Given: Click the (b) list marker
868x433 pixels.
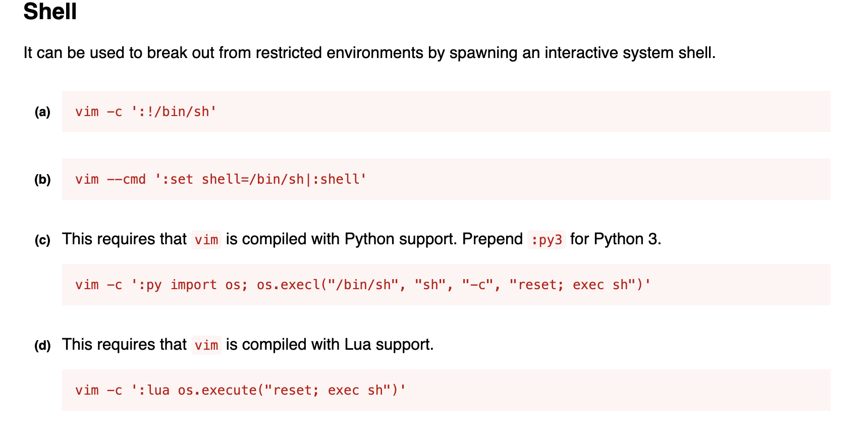Looking at the screenshot, I should click(42, 180).
